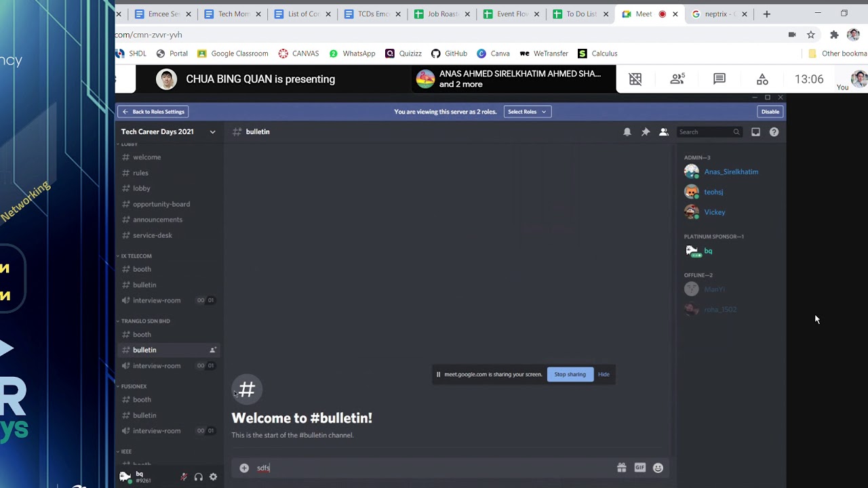The height and width of the screenshot is (488, 868).
Task: Click Hide on screen sharing notice
Action: pyautogui.click(x=604, y=374)
